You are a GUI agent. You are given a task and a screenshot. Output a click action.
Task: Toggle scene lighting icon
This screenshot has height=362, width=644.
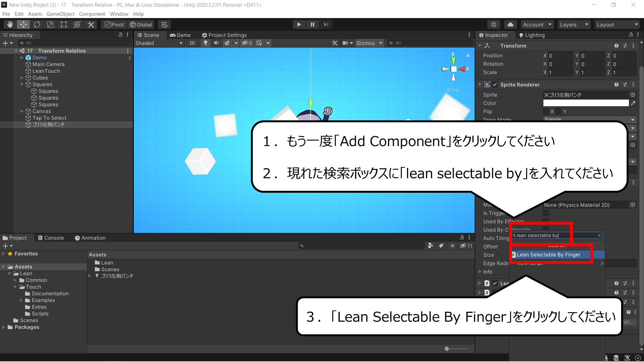click(205, 43)
